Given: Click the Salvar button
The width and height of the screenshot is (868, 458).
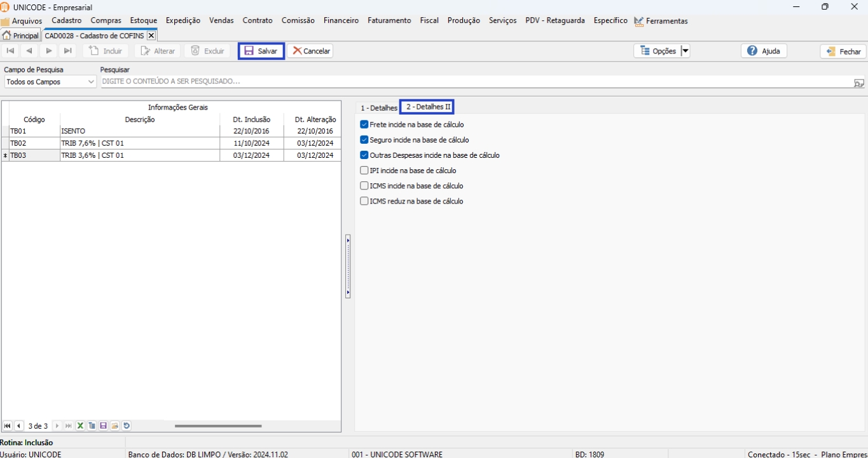Looking at the screenshot, I should tap(261, 51).
